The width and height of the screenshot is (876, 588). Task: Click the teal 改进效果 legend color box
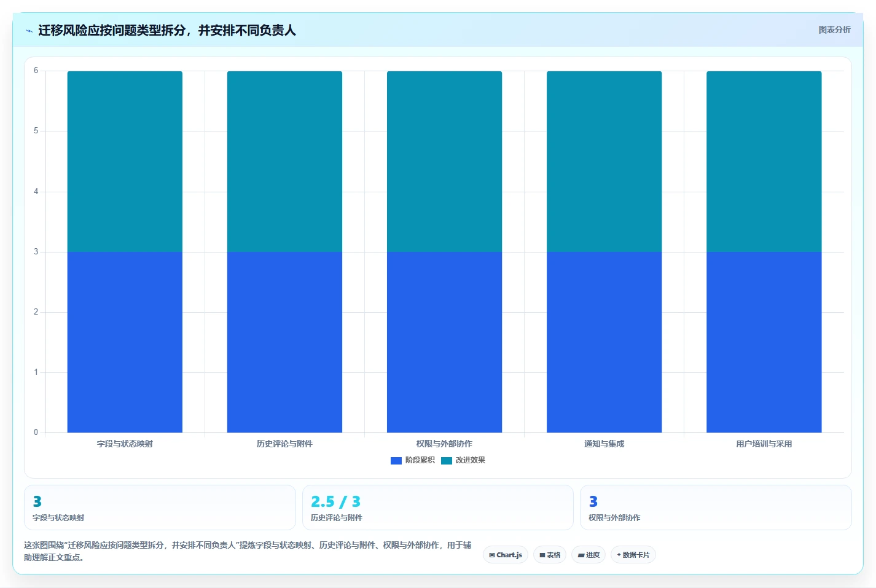click(x=447, y=460)
